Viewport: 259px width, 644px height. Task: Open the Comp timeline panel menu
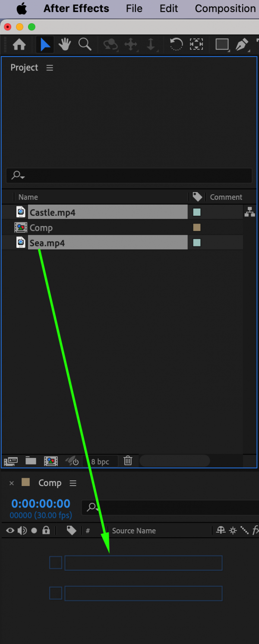73,483
